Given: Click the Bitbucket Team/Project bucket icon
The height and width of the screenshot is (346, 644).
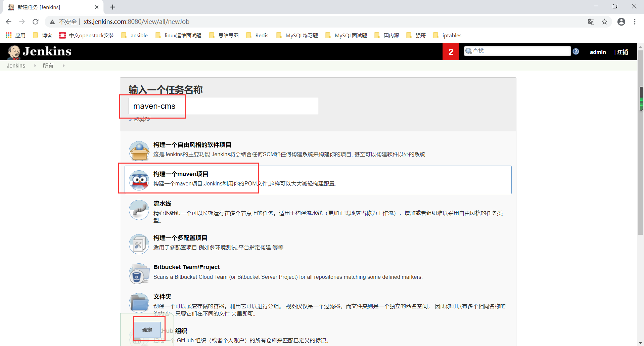Looking at the screenshot, I should pyautogui.click(x=139, y=273).
